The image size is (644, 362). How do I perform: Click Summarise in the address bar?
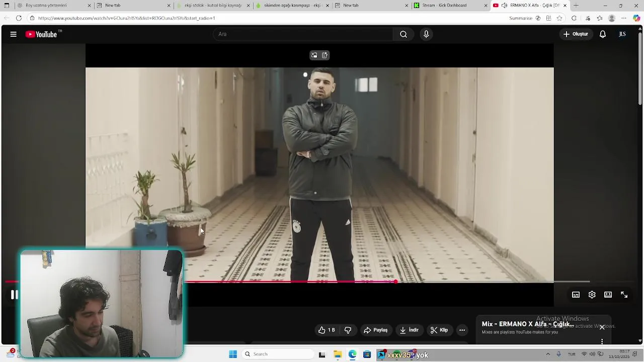521,18
